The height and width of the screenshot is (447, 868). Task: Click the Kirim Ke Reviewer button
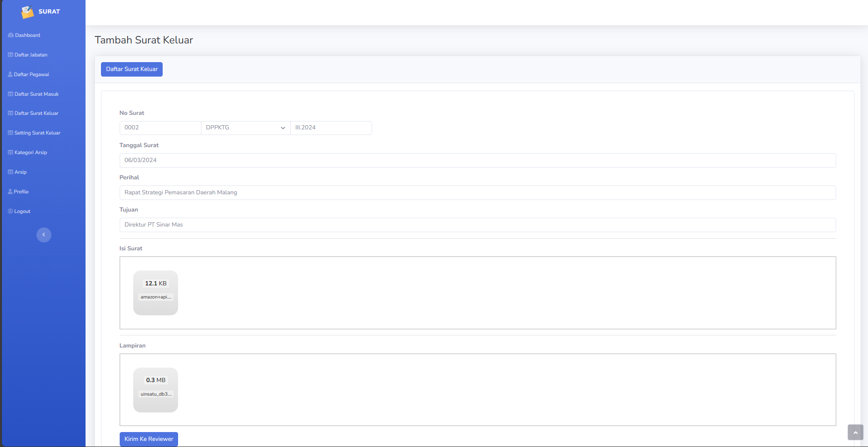click(149, 439)
